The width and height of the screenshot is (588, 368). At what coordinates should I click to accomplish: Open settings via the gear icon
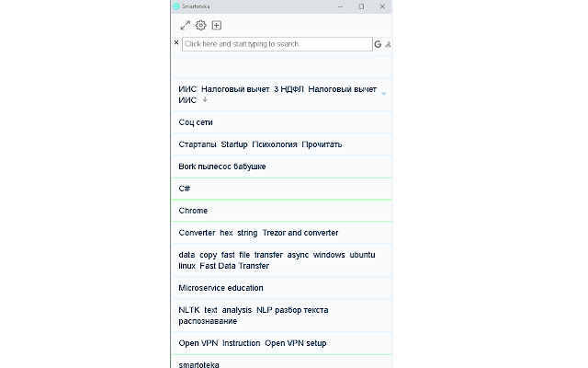click(x=201, y=25)
